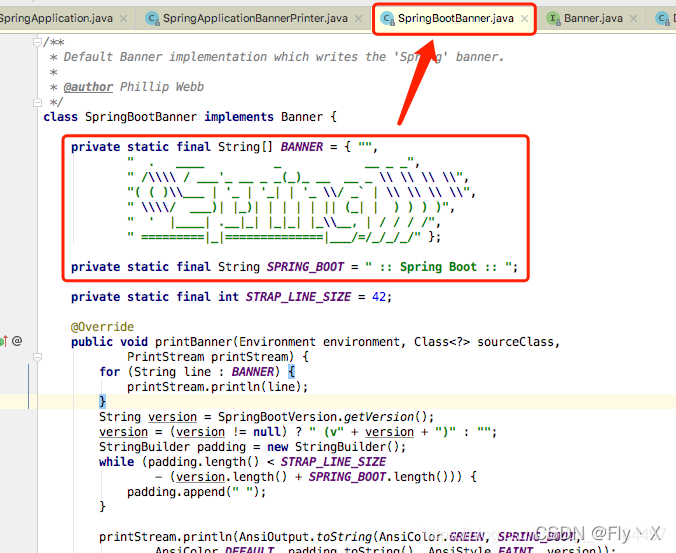
Task: Click printStream.println(line) statement
Action: click(x=217, y=387)
